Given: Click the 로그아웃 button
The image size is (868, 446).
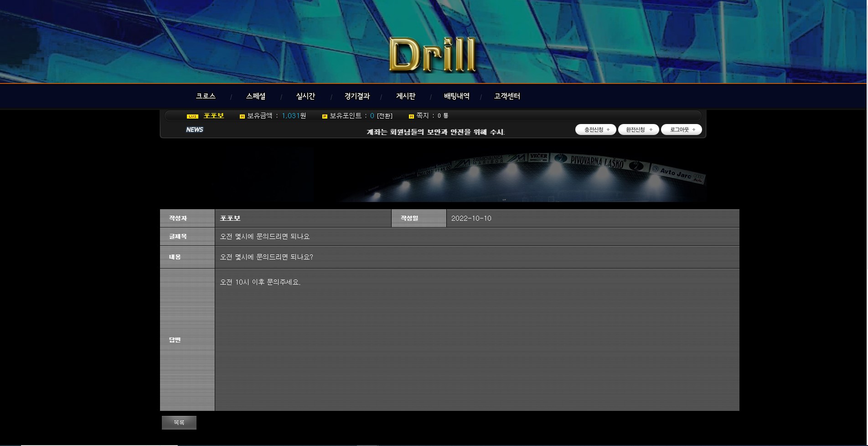Looking at the screenshot, I should 682,130.
